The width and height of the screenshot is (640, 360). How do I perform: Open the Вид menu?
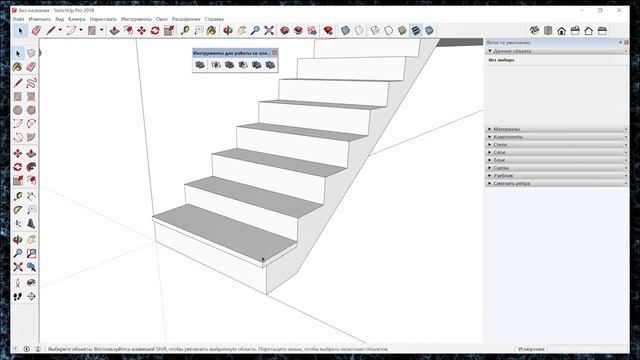tap(60, 19)
